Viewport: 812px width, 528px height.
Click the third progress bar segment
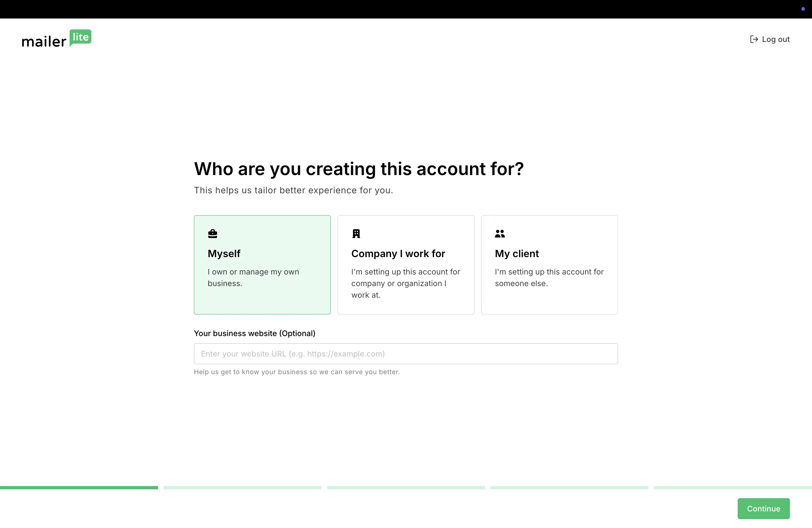pos(406,488)
